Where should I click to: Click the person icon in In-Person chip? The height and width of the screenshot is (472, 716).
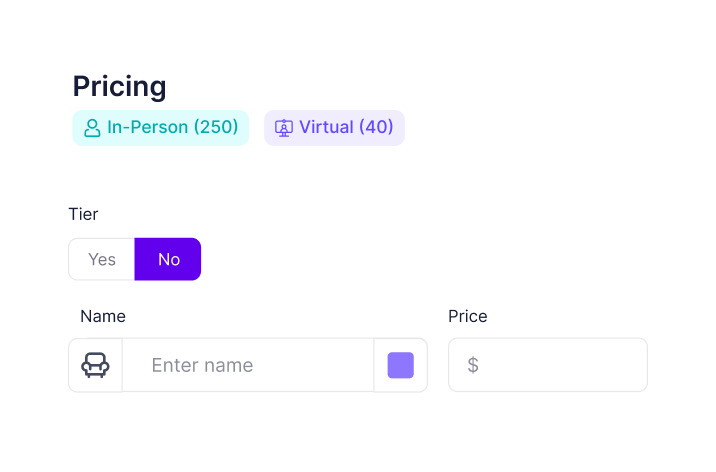[92, 128]
